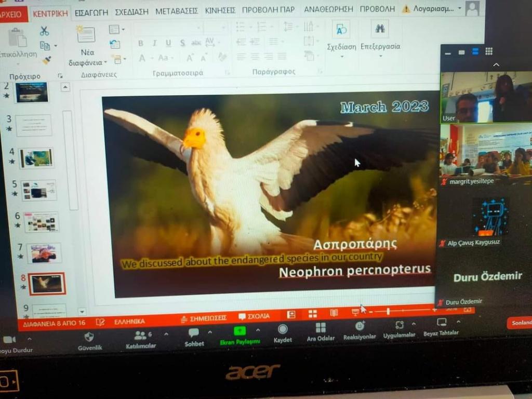The image size is (532, 399).
Task: Open the Katılımcılar participants list
Action: pos(141,336)
